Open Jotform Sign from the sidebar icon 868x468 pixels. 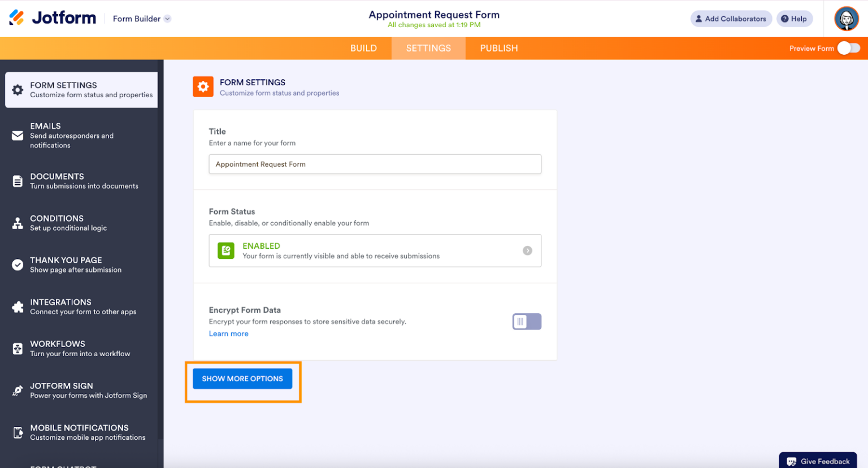17,390
